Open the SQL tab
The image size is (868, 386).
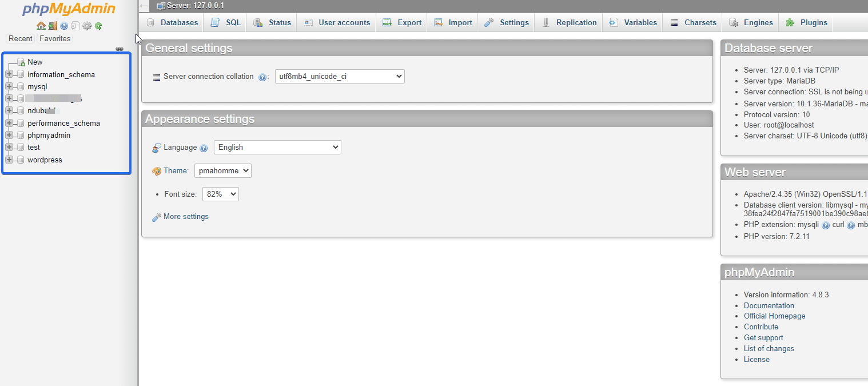pos(226,22)
